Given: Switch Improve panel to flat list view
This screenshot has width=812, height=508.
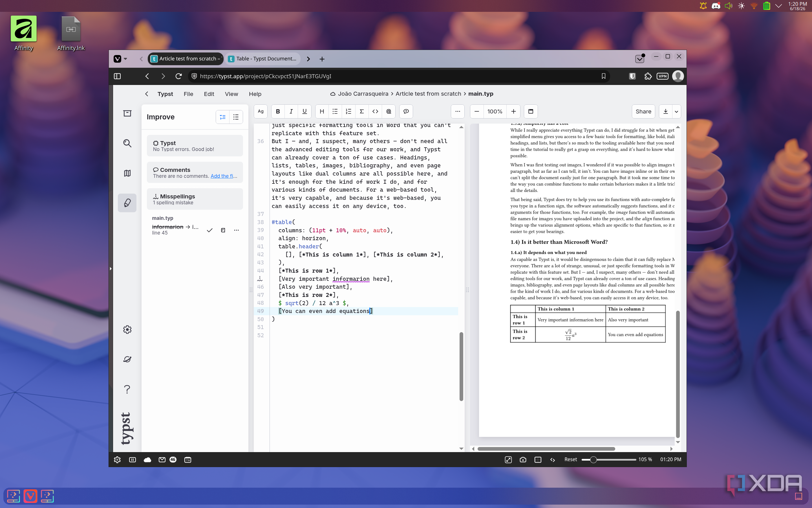Looking at the screenshot, I should (x=236, y=117).
